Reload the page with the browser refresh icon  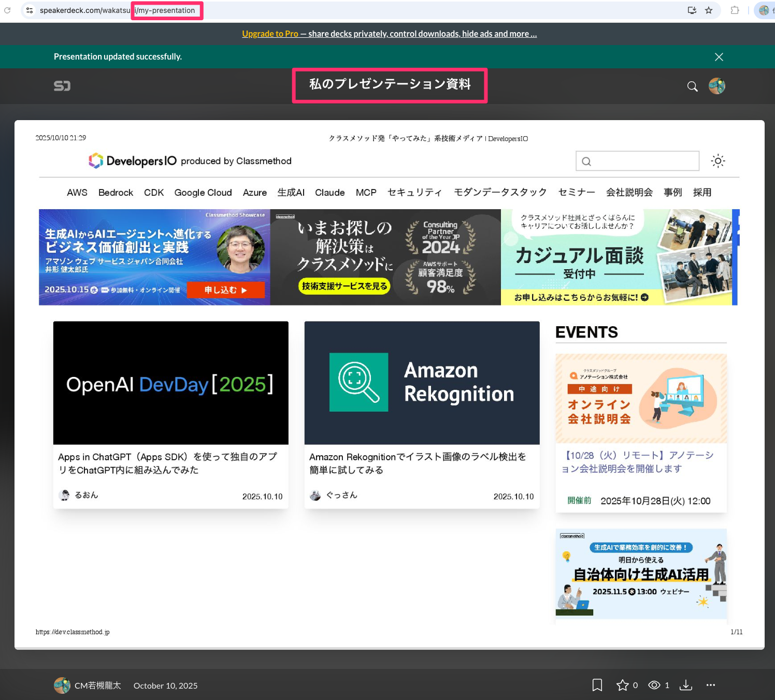tap(7, 10)
